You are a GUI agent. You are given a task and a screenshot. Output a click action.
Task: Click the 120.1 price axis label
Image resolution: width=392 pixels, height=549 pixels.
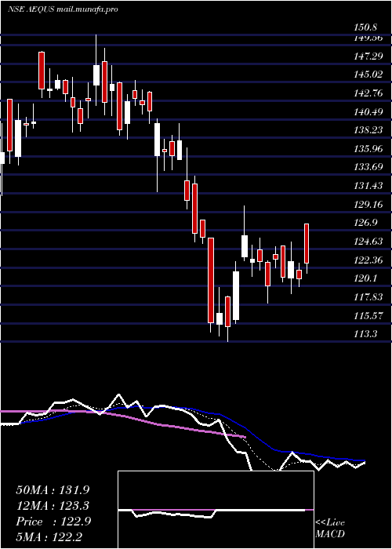coord(366,278)
